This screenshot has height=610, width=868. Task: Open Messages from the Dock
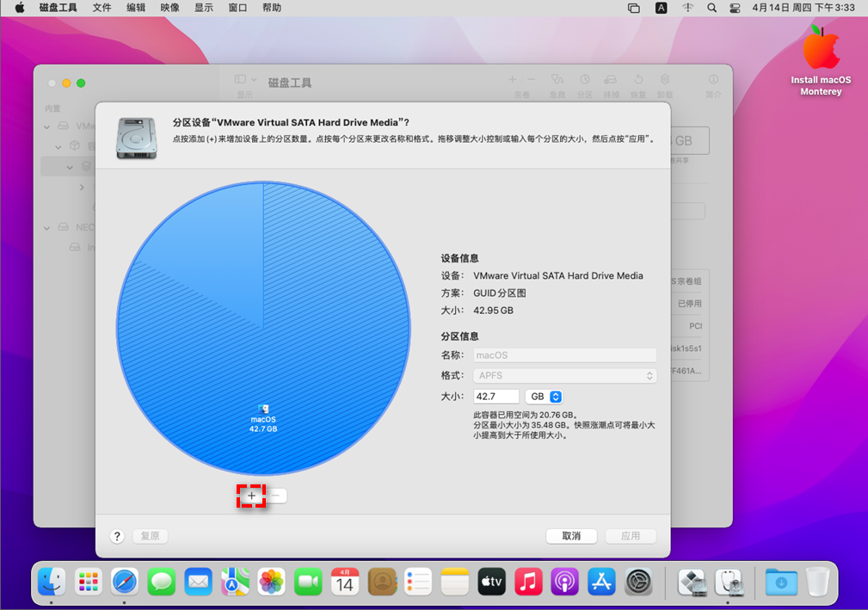pyautogui.click(x=162, y=582)
